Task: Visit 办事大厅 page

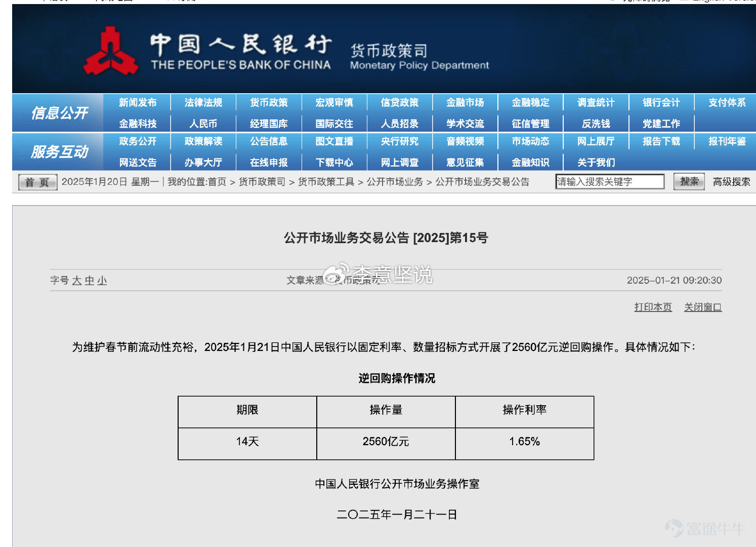Action: click(203, 163)
